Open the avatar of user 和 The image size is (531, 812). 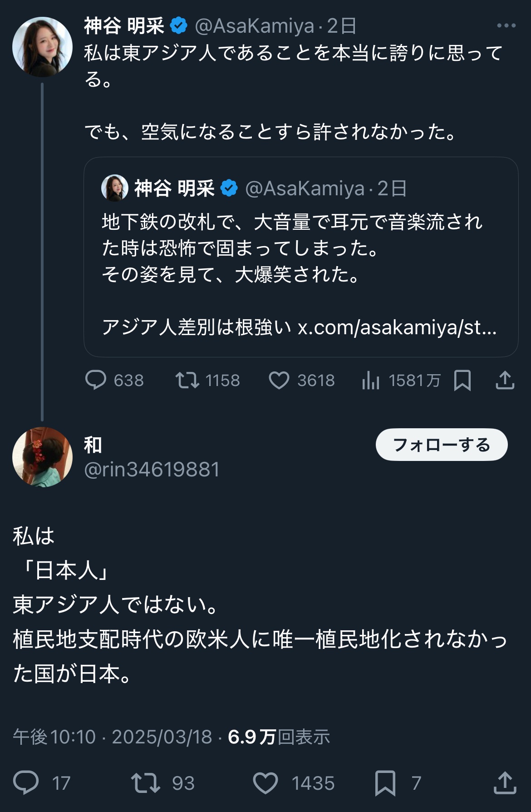pos(42,457)
